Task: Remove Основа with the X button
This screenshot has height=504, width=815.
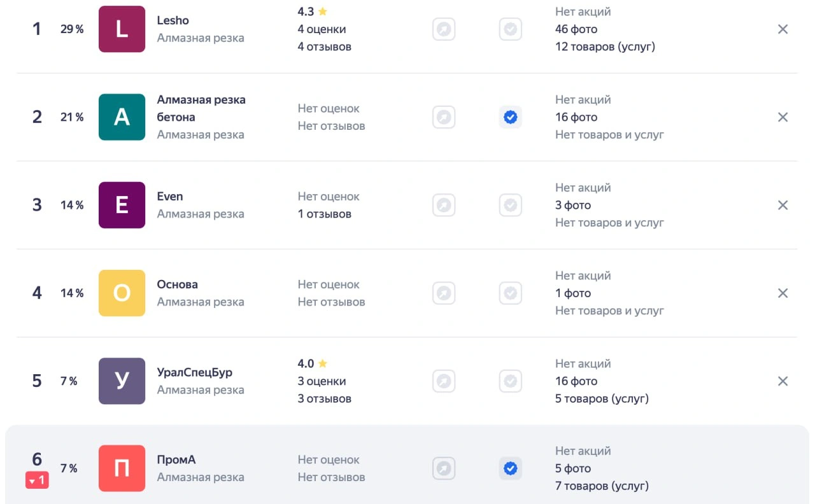Action: click(x=783, y=293)
